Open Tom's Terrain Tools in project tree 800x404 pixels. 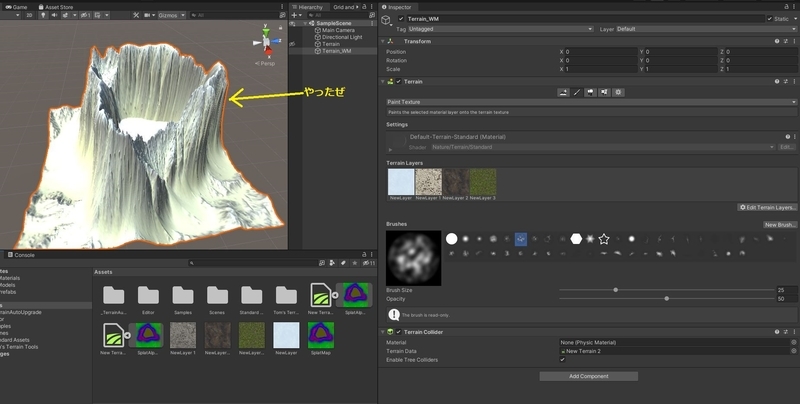19,347
